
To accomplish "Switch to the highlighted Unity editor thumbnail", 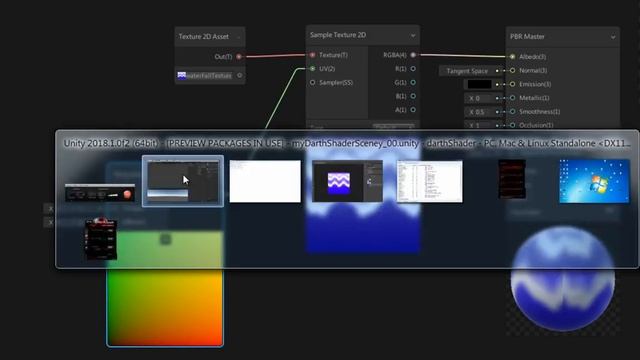I will coord(182,181).
